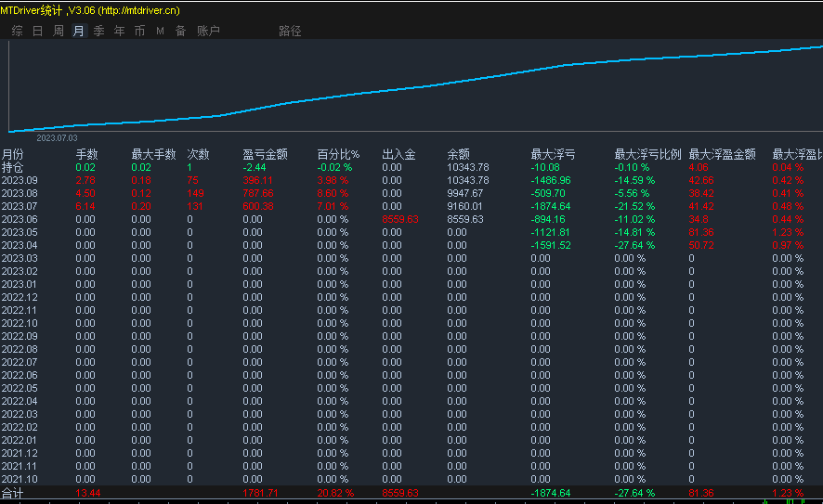Click the 合计 (total) row label
Screen dimensions: 823x504
coord(13,493)
